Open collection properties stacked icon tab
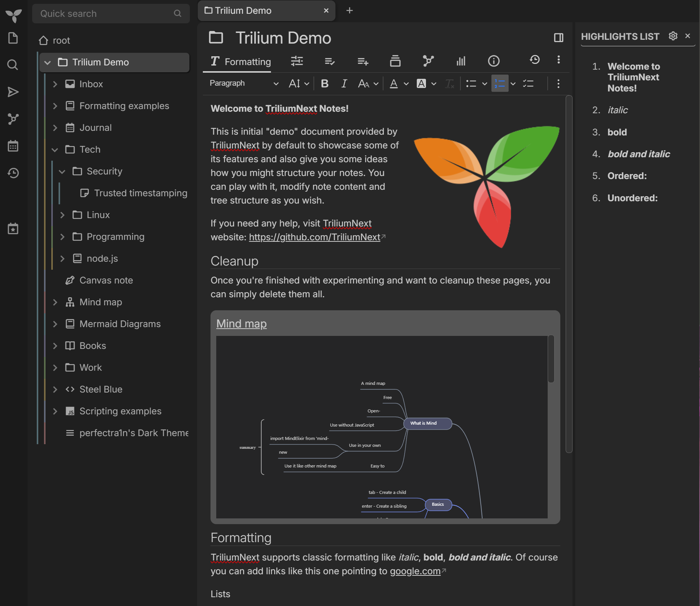The height and width of the screenshot is (606, 700). pos(395,61)
